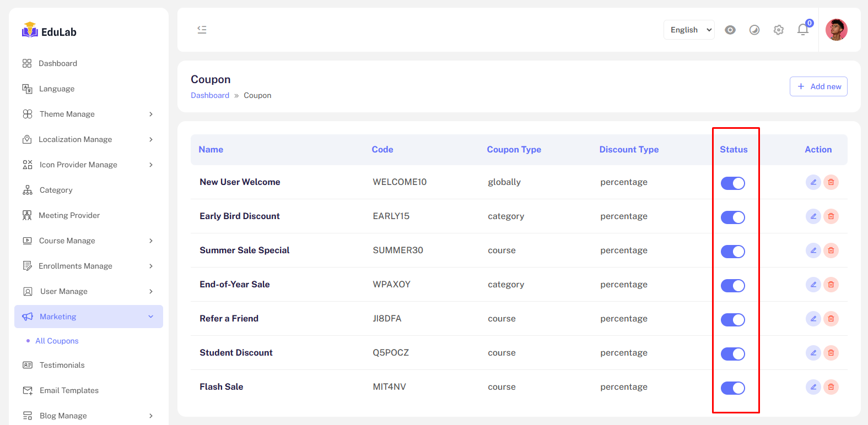868x425 pixels.
Task: Click the eye icon in top bar
Action: click(730, 30)
